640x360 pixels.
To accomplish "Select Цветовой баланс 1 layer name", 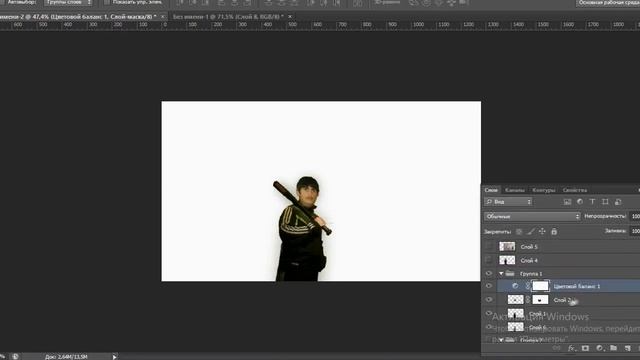I will click(x=577, y=286).
